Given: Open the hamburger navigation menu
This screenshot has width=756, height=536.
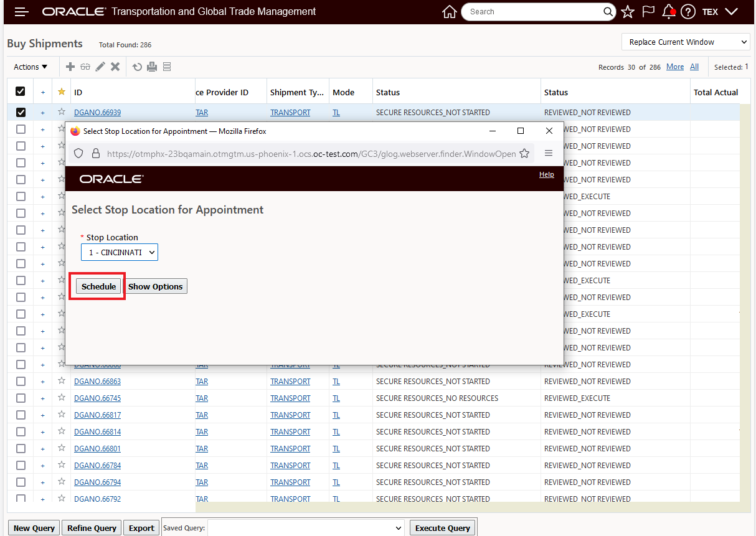Looking at the screenshot, I should tap(21, 12).
